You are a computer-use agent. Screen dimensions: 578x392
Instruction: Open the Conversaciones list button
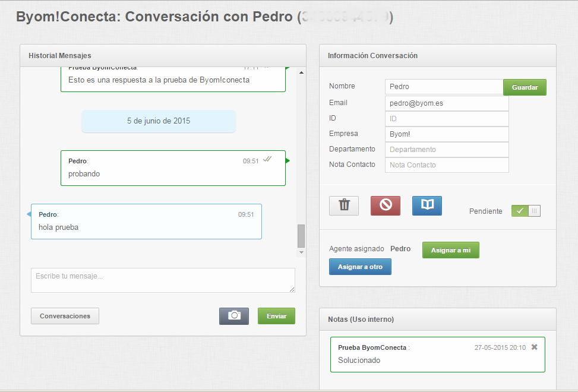[x=65, y=316]
